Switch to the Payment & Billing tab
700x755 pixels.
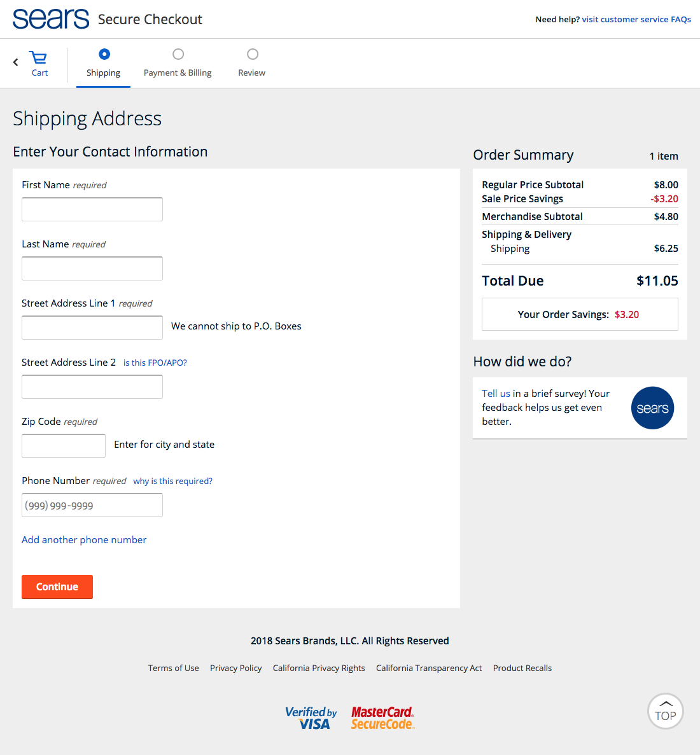coord(178,72)
